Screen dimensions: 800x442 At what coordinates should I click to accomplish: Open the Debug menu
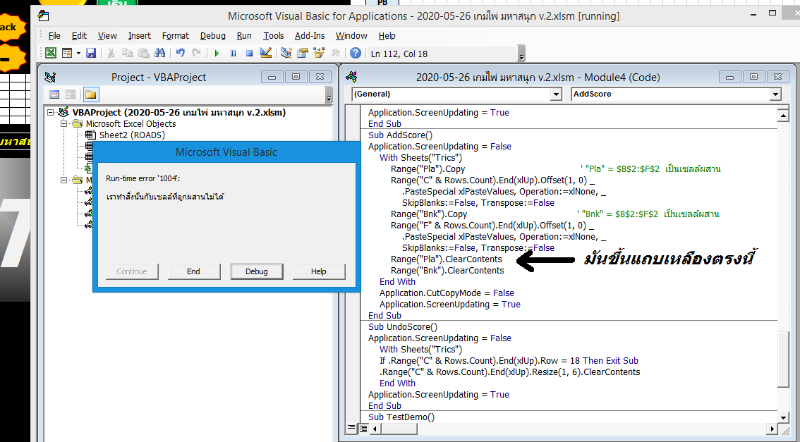[x=212, y=35]
